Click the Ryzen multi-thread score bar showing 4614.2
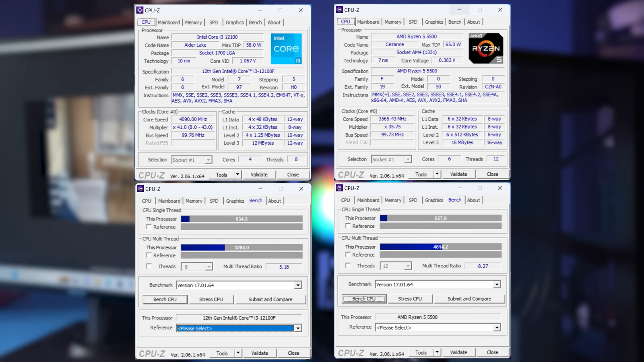644x362 pixels. coord(440,247)
